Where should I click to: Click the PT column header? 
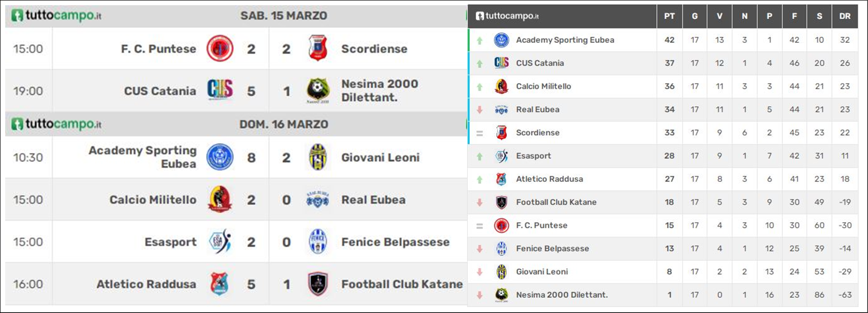669,16
